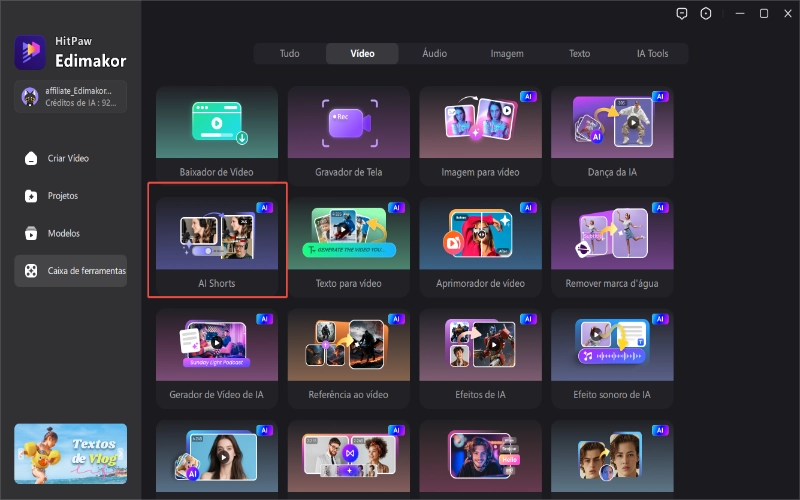Open the AI Shorts tool
Image resolution: width=800 pixels, height=500 pixels.
pyautogui.click(x=217, y=240)
